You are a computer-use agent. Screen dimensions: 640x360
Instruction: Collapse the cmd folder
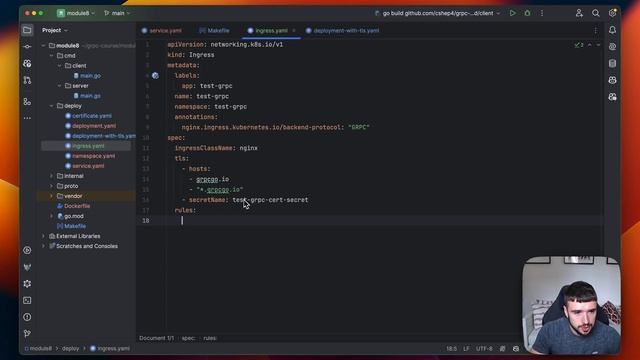51,56
